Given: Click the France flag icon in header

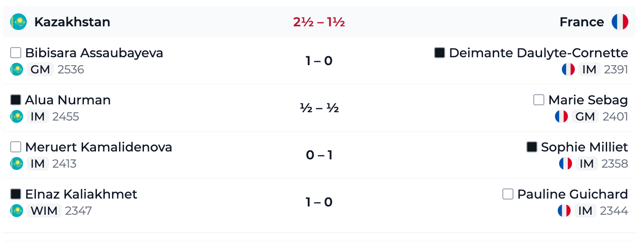Looking at the screenshot, I should click(x=620, y=22).
